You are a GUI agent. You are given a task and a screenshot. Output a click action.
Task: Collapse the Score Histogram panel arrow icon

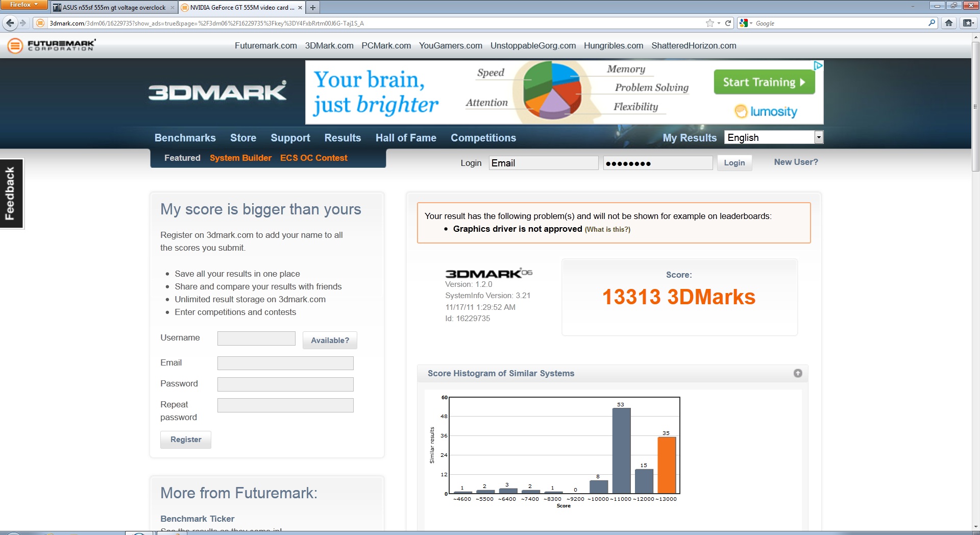[798, 373]
